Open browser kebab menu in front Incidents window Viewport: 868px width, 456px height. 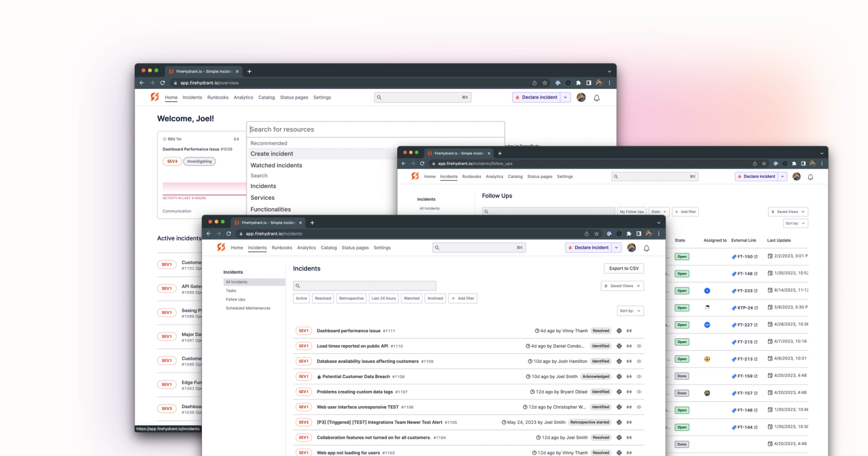click(x=659, y=233)
